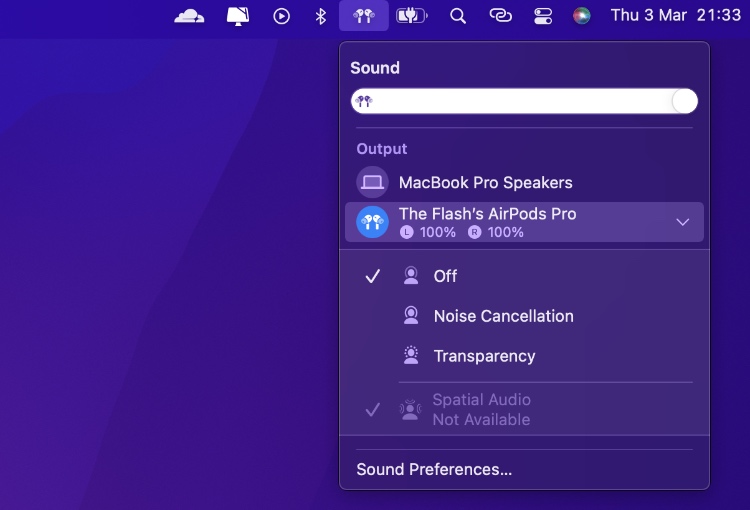
Task: Close the AirPods sound menu bar icon
Action: [364, 16]
